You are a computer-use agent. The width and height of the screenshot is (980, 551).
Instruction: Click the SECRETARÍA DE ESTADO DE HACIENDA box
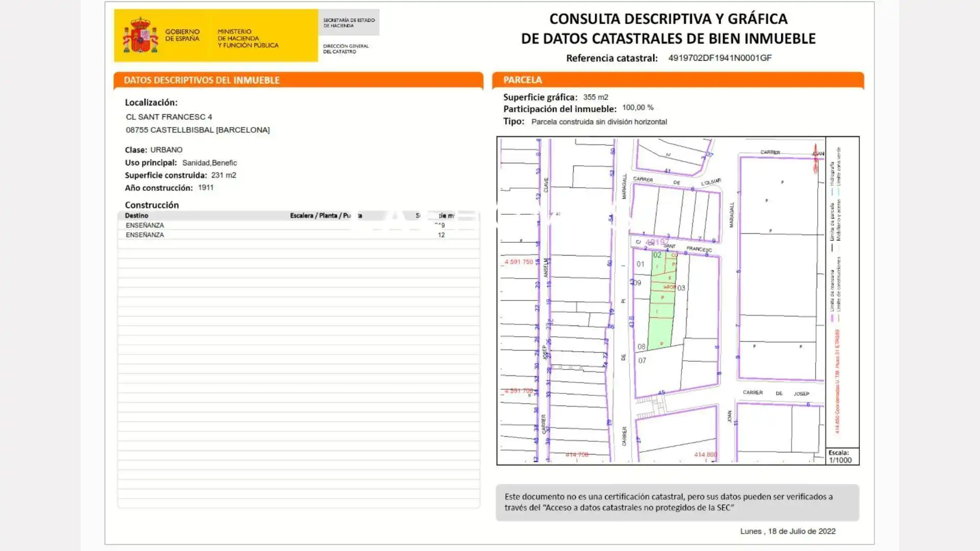349,22
